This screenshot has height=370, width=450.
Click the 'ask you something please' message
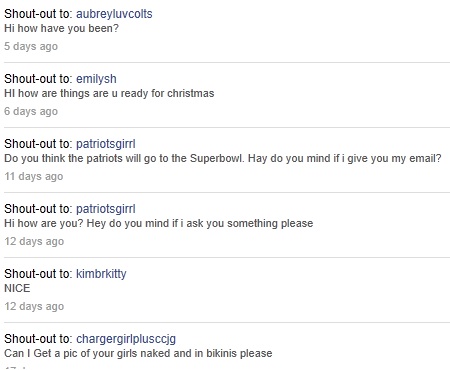pyautogui.click(x=159, y=223)
